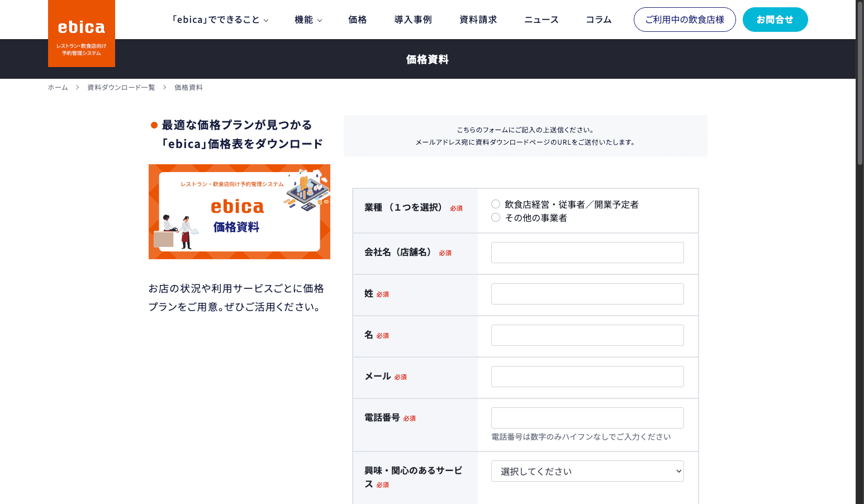The image size is (864, 504).
Task: Click the お問合せ button
Action: (775, 20)
